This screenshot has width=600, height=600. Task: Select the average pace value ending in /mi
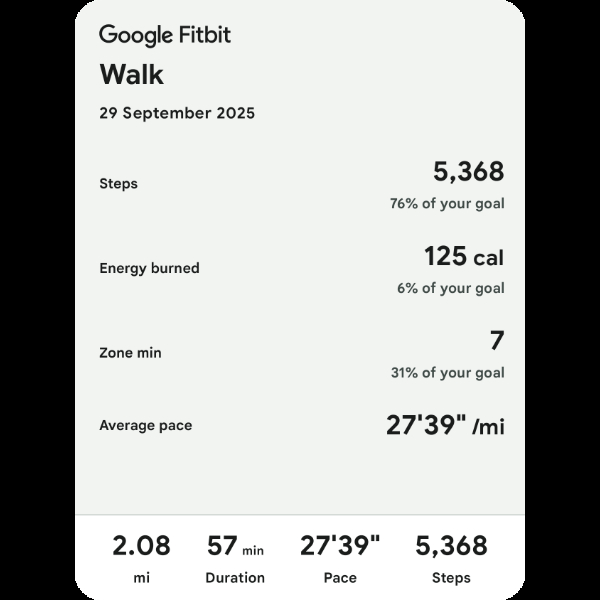pos(445,426)
